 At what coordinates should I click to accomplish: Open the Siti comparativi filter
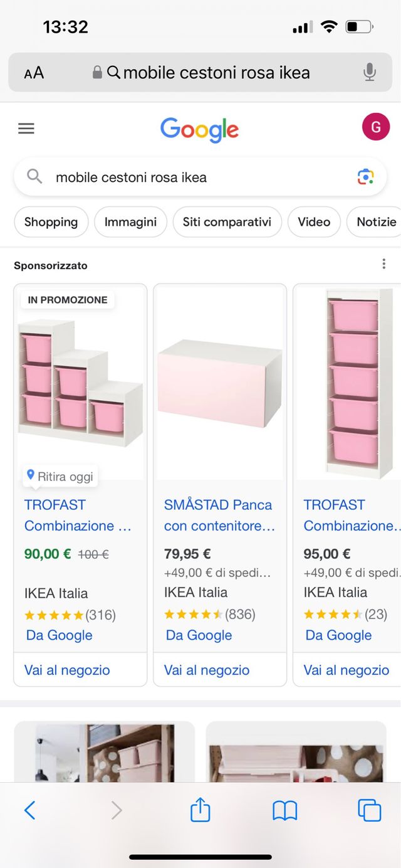click(x=227, y=222)
